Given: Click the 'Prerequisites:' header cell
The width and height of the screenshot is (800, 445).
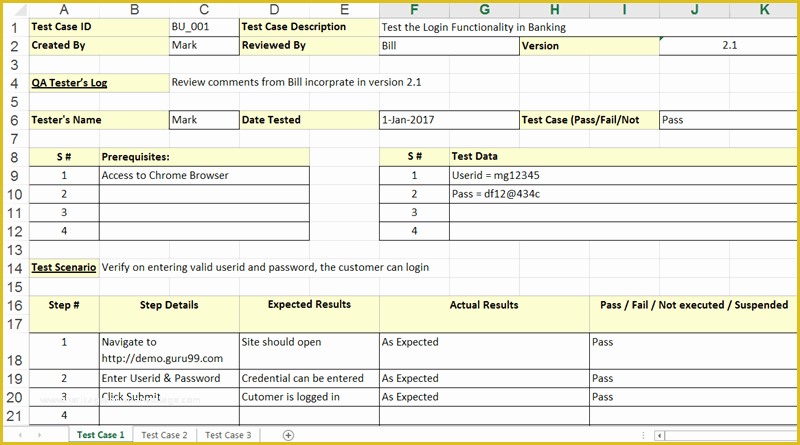Looking at the screenshot, I should pos(204,157).
